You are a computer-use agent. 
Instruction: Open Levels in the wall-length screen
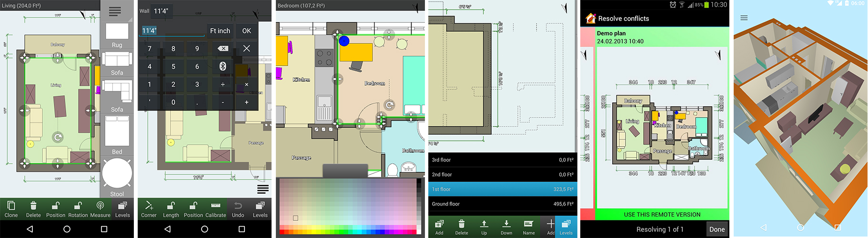tap(260, 209)
